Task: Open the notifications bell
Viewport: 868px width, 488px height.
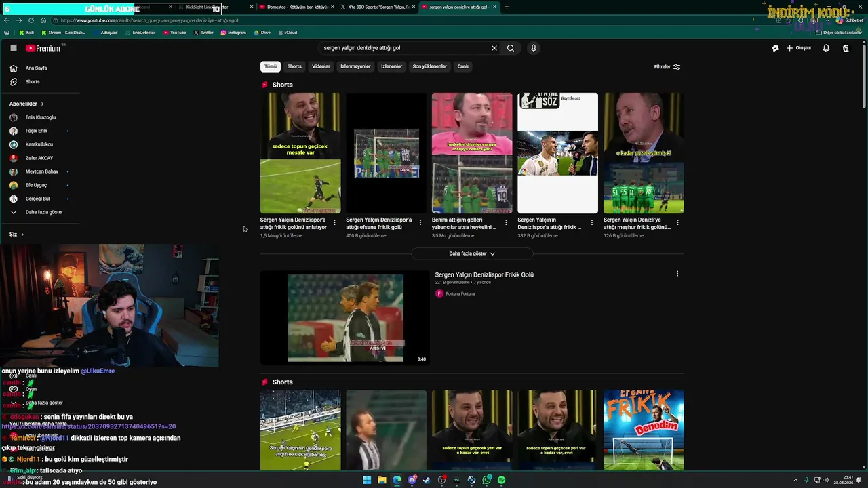Action: coord(826,48)
